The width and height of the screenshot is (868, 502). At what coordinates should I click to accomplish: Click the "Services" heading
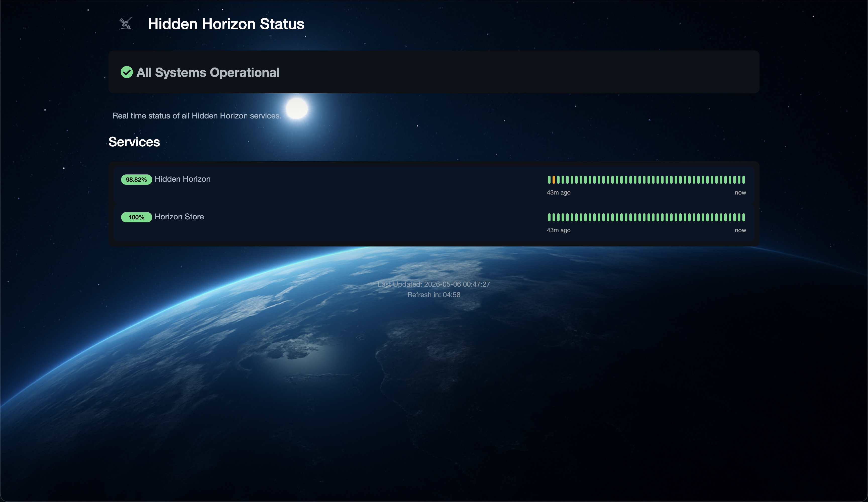pos(134,142)
